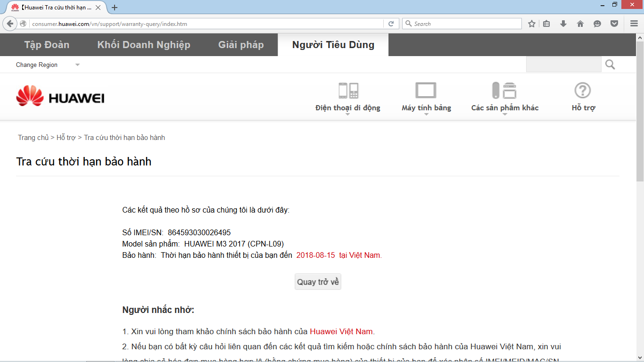The height and width of the screenshot is (362, 644).
Task: Expand Điện thoại di động menu arrow
Action: click(x=348, y=115)
